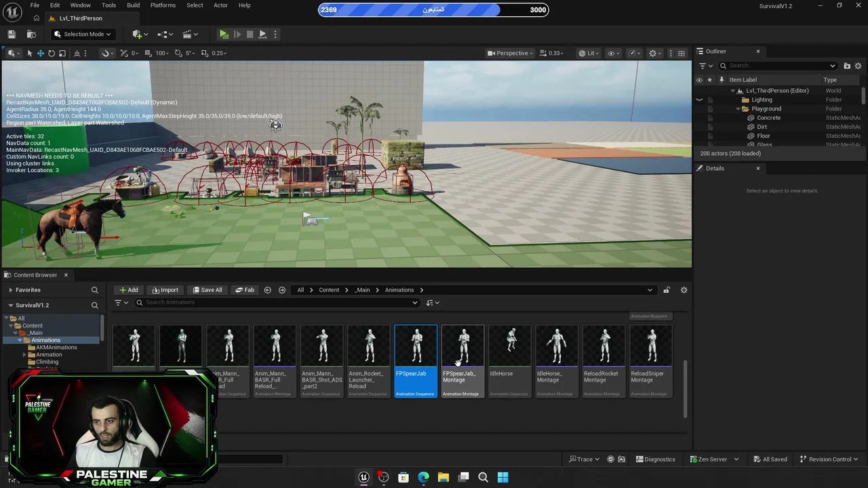Open Microsoft Edge from the taskbar
The image size is (868, 488).
coord(423,477)
